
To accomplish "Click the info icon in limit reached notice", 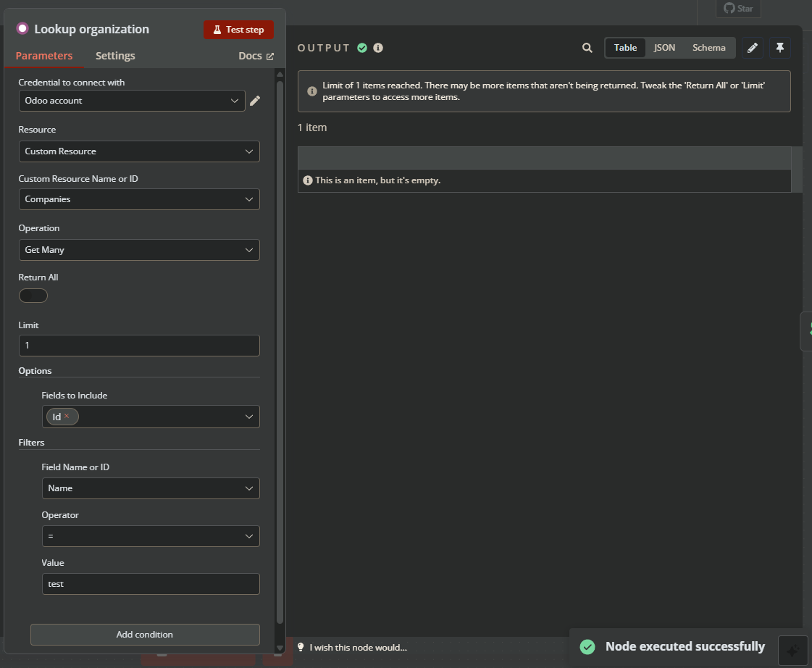I will [x=311, y=91].
